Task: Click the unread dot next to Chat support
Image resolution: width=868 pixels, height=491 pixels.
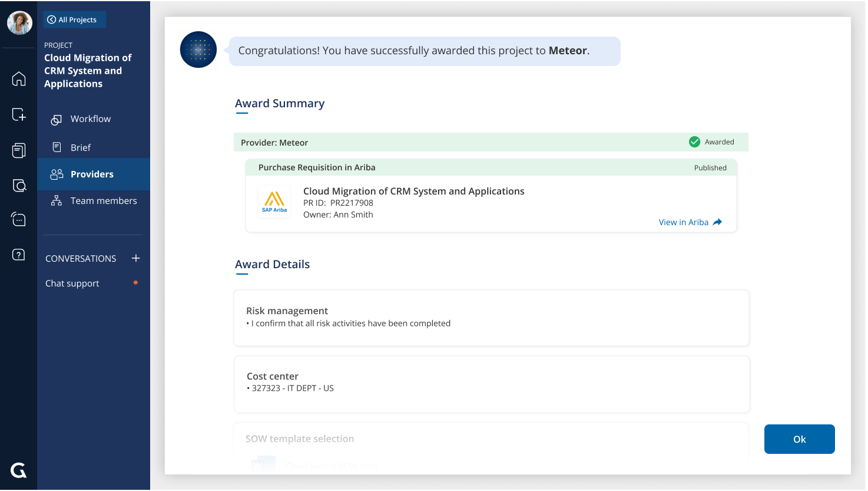Action: click(x=136, y=283)
